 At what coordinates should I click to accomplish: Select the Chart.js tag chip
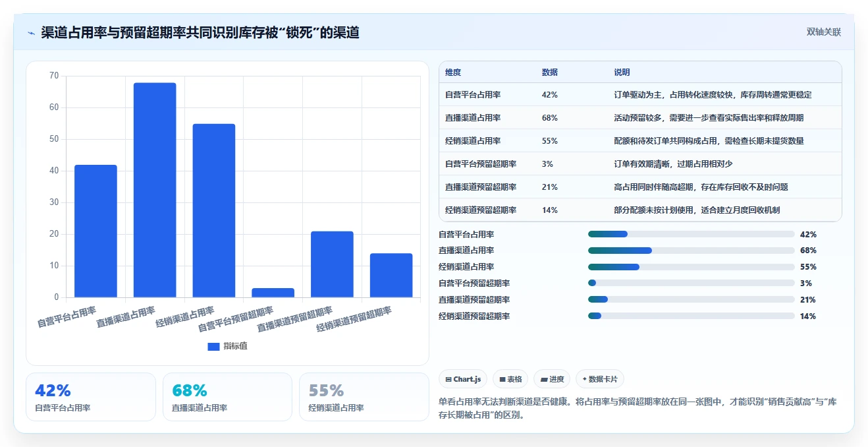pos(463,379)
